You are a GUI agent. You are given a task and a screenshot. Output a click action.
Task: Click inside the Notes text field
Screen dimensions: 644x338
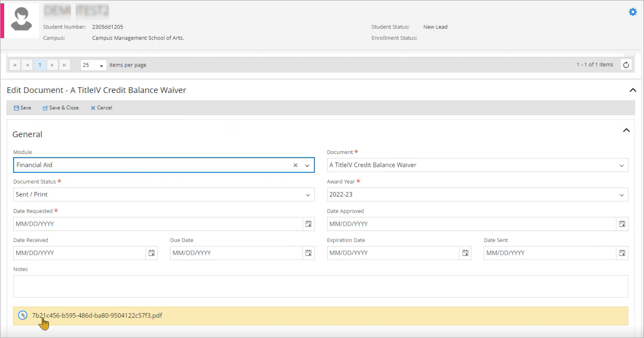pos(321,286)
